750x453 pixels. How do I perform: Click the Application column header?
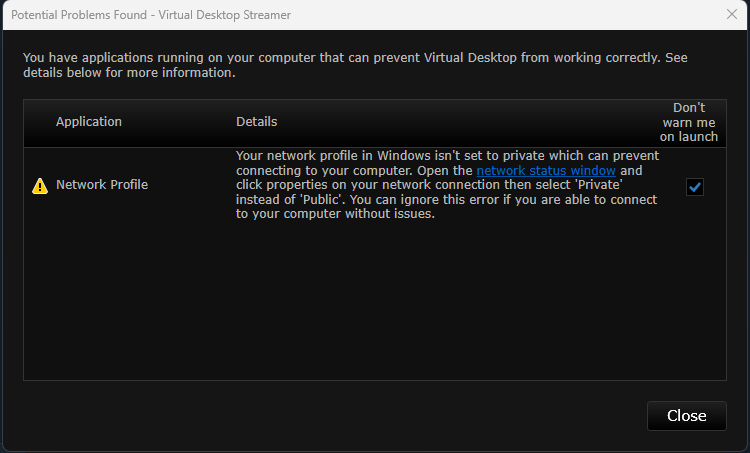tap(88, 122)
